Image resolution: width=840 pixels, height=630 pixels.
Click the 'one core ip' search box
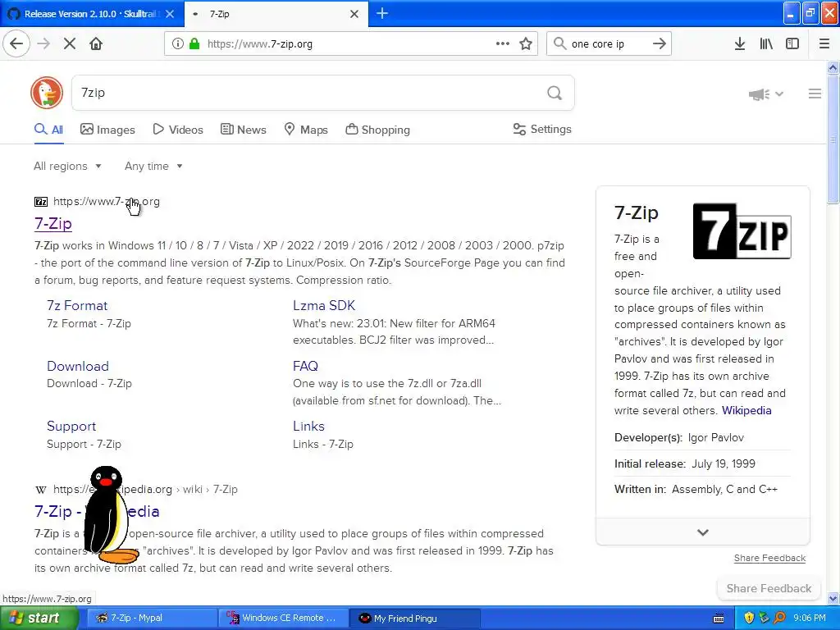click(x=608, y=43)
